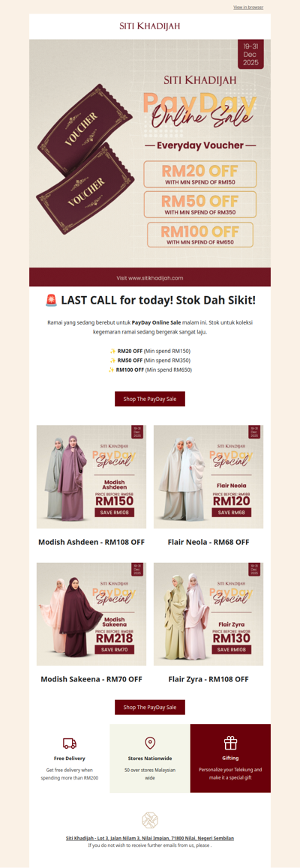Open the Flair Zyra product image
This screenshot has height=868, width=300.
[x=208, y=614]
